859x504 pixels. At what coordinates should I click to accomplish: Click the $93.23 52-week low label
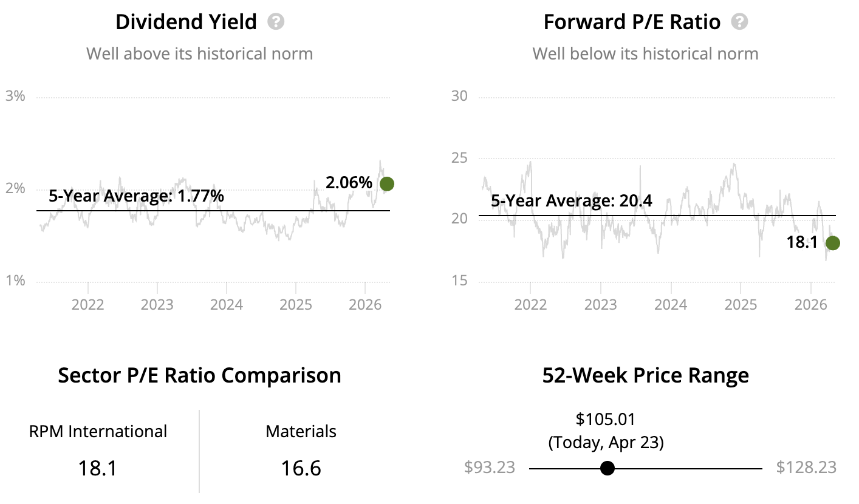tap(490, 468)
